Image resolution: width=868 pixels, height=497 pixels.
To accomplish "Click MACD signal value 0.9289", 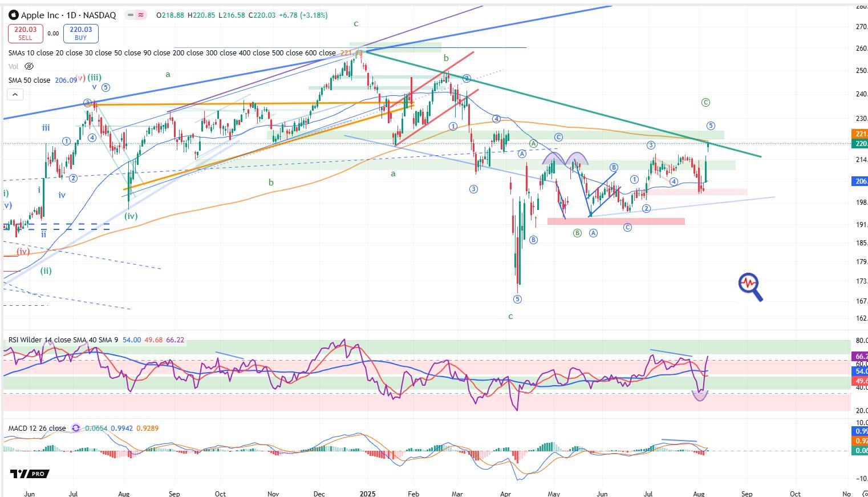I will coord(147,428).
